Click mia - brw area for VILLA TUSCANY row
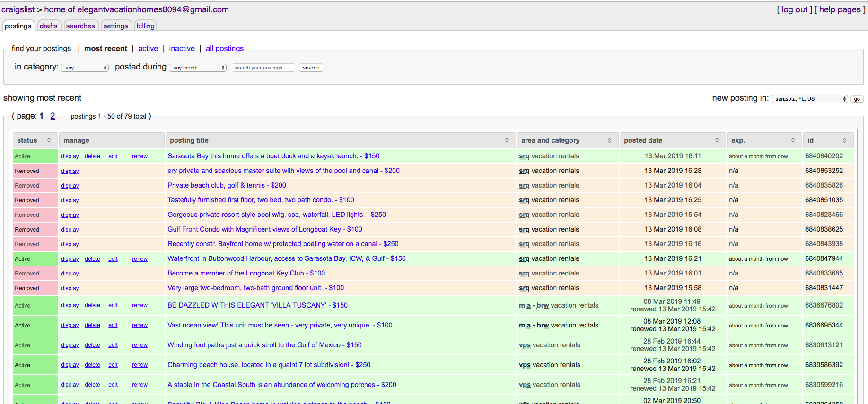868x404 pixels. pyautogui.click(x=534, y=305)
